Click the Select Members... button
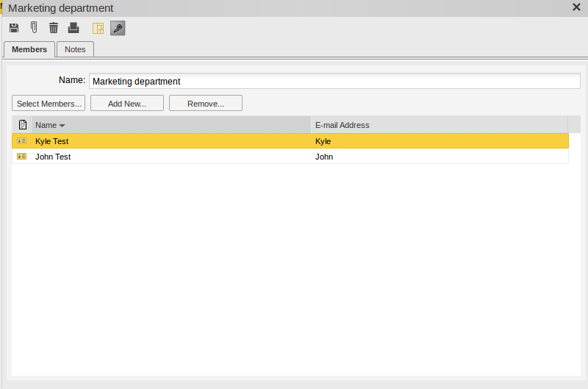Image resolution: width=588 pixels, height=389 pixels. coord(49,103)
